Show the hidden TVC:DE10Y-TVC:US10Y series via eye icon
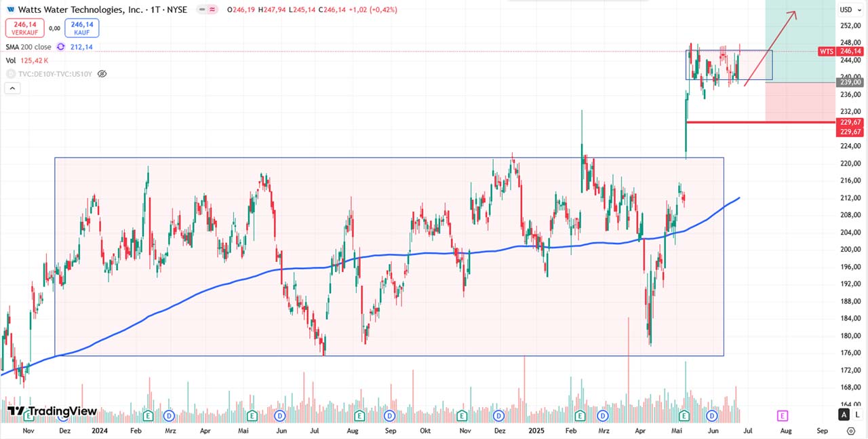Screen dimensions: 868x439 (102, 73)
